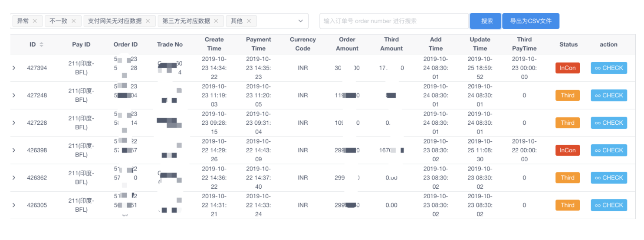The image size is (644, 240).
Task: Click CHECK button for order 427228
Action: tap(608, 123)
